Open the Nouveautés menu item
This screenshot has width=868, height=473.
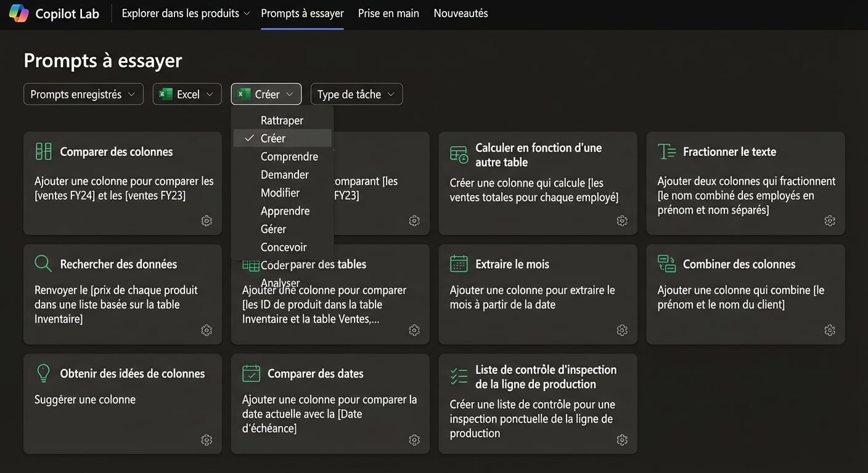pyautogui.click(x=460, y=12)
